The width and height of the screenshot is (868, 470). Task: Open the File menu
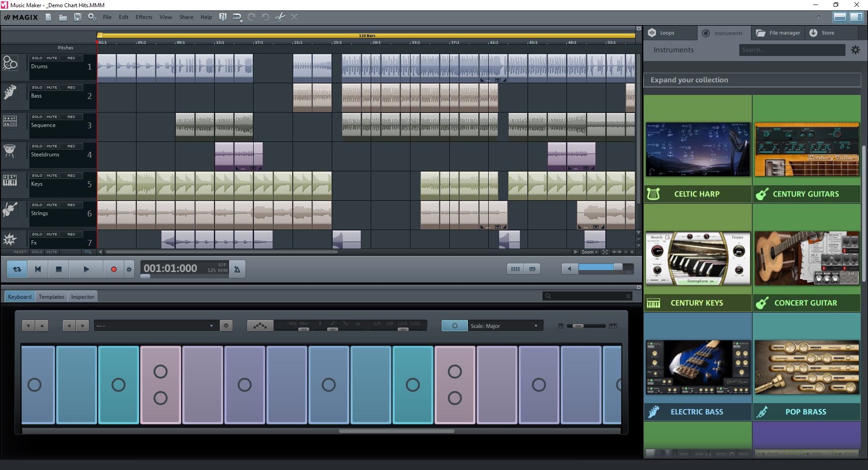[107, 17]
